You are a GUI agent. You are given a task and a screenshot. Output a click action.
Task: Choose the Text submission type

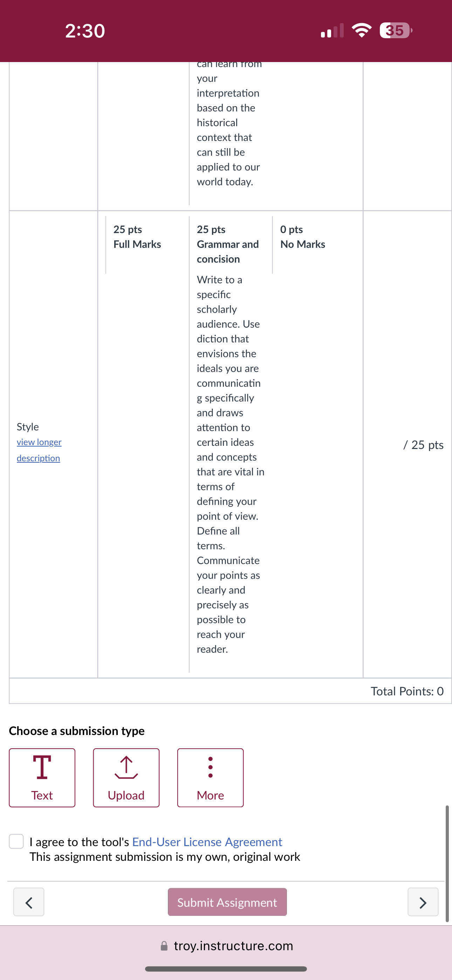[x=42, y=778]
